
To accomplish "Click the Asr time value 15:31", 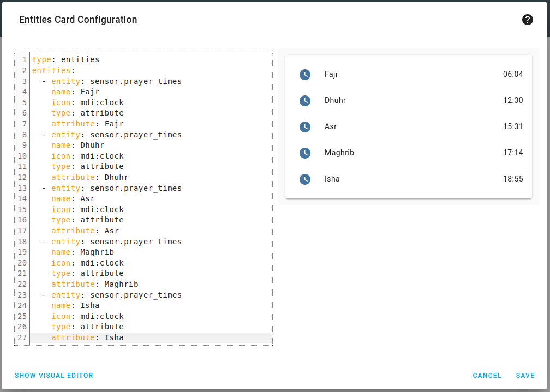I will click(513, 126).
